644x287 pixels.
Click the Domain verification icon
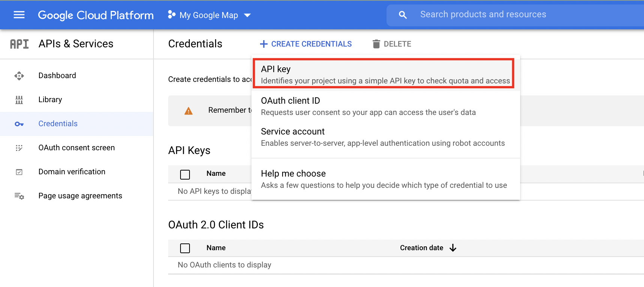(19, 172)
